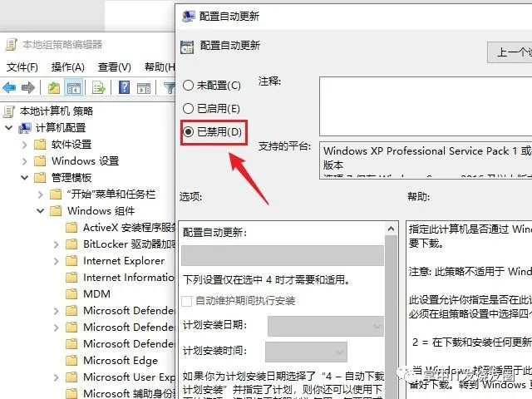532x399 pixels.
Task: Click the forward arrow toolbar icon
Action: click(28, 87)
